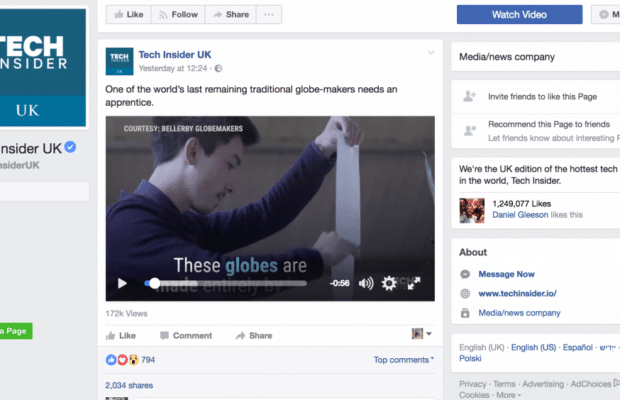The height and width of the screenshot is (400, 620).
Task: Expand the More footer dropdown
Action: pyautogui.click(x=508, y=395)
